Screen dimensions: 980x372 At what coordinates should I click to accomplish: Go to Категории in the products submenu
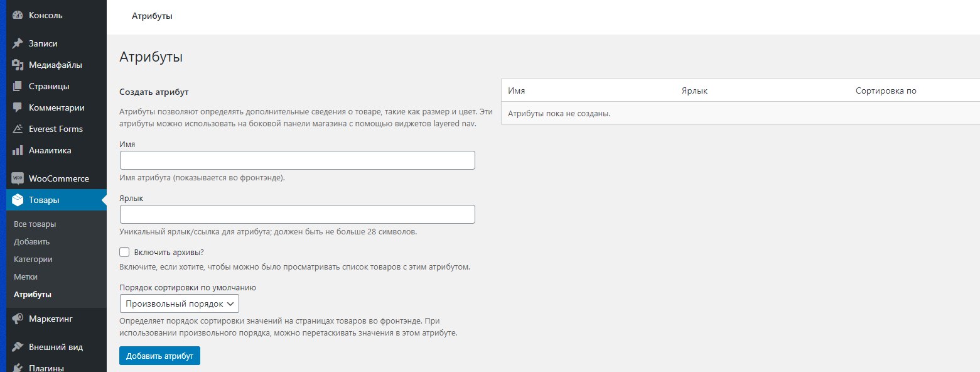33,260
